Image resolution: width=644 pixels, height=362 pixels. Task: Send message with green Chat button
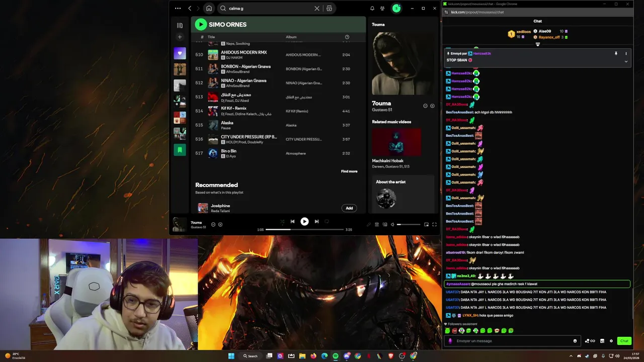point(624,341)
